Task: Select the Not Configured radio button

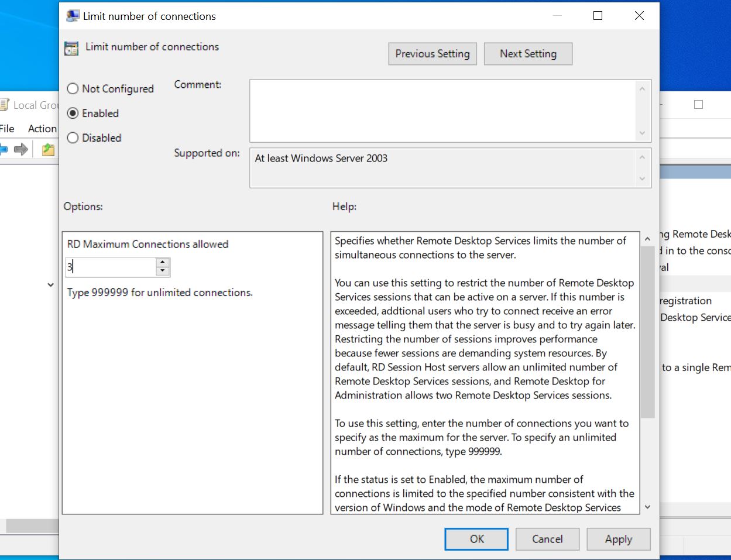Action: (73, 88)
